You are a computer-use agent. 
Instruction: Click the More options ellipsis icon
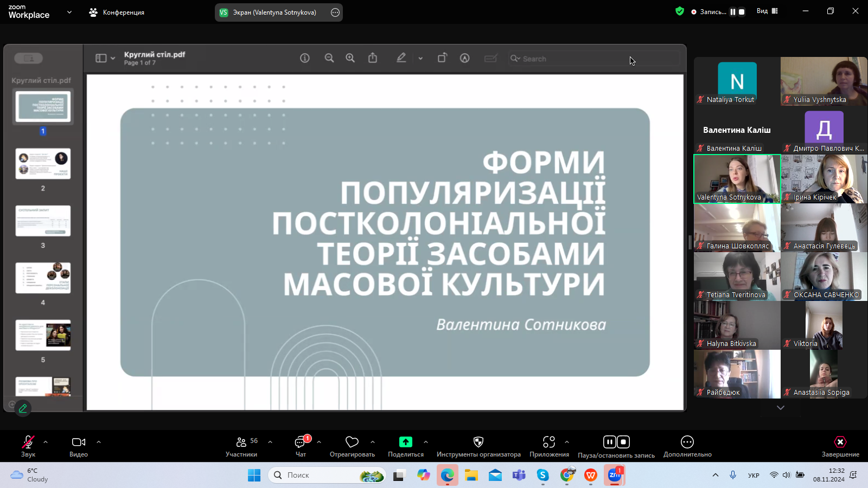point(687,442)
